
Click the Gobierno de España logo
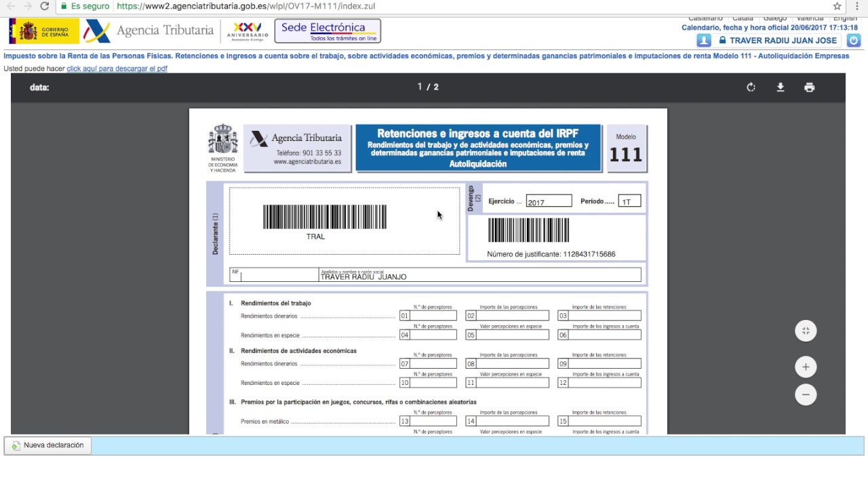43,31
